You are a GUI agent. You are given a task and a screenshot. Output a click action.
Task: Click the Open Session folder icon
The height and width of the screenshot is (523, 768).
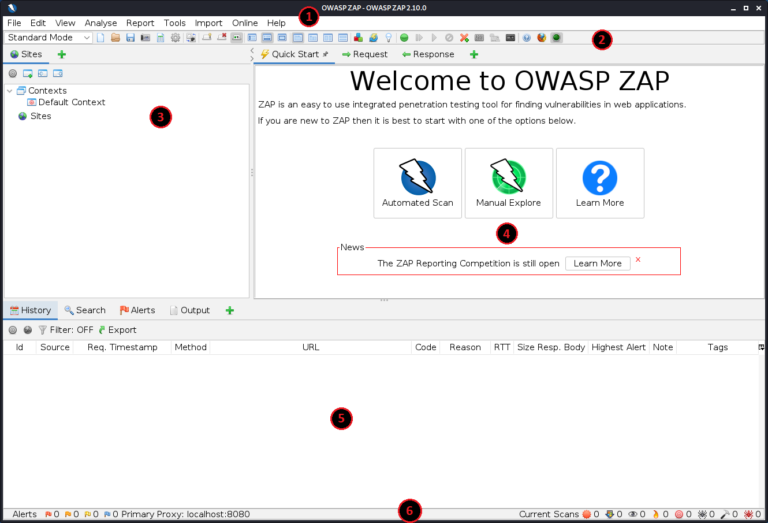point(116,38)
